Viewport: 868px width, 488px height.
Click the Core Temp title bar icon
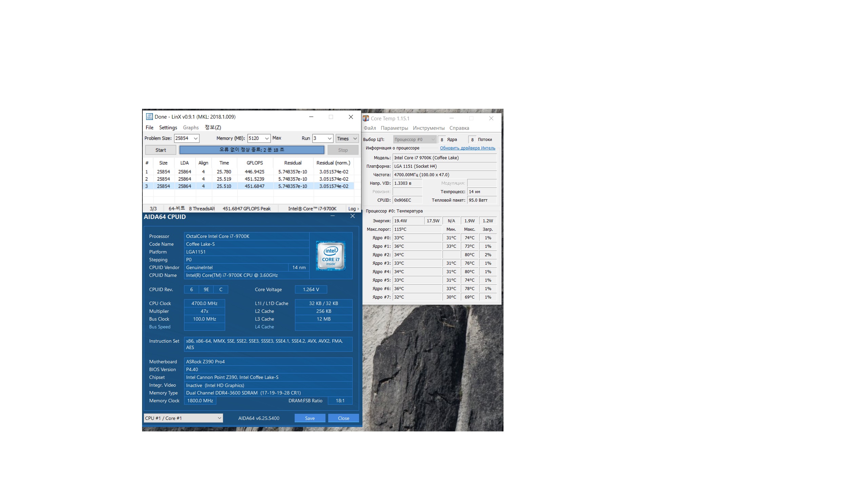click(x=366, y=118)
